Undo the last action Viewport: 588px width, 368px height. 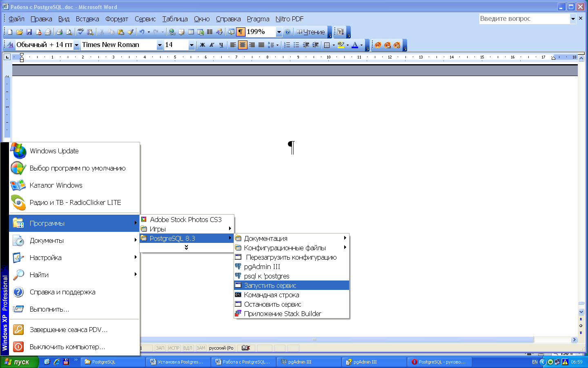click(142, 32)
